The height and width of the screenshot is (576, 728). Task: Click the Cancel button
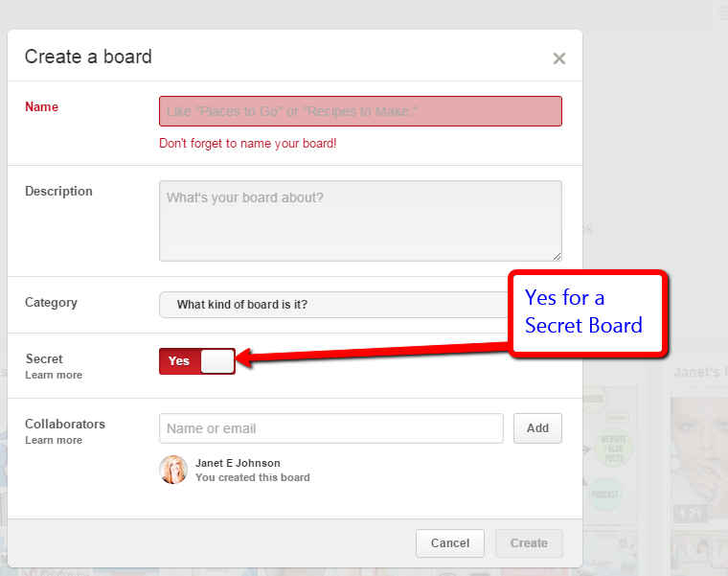pos(450,543)
